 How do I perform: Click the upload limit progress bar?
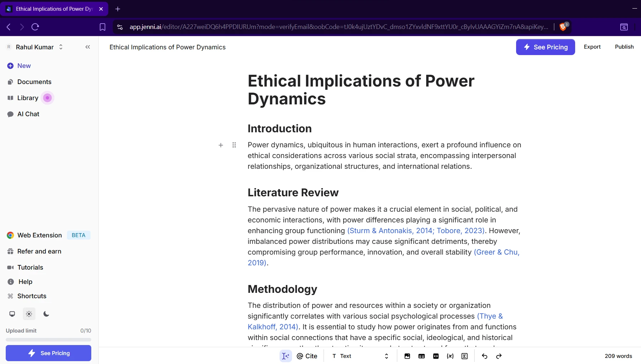coord(48,340)
